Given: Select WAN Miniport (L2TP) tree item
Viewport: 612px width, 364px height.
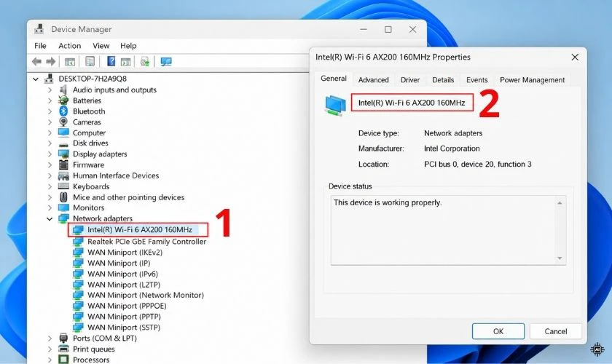Looking at the screenshot, I should (x=124, y=285).
